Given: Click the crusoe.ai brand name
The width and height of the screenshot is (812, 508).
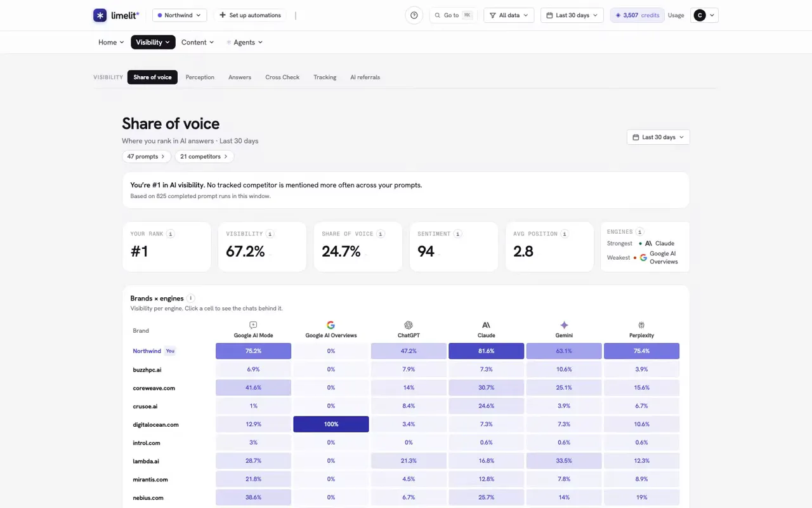Looking at the screenshot, I should [145, 406].
